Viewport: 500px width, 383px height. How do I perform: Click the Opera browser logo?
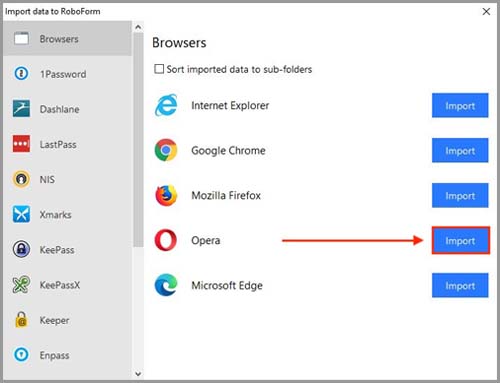(x=166, y=240)
